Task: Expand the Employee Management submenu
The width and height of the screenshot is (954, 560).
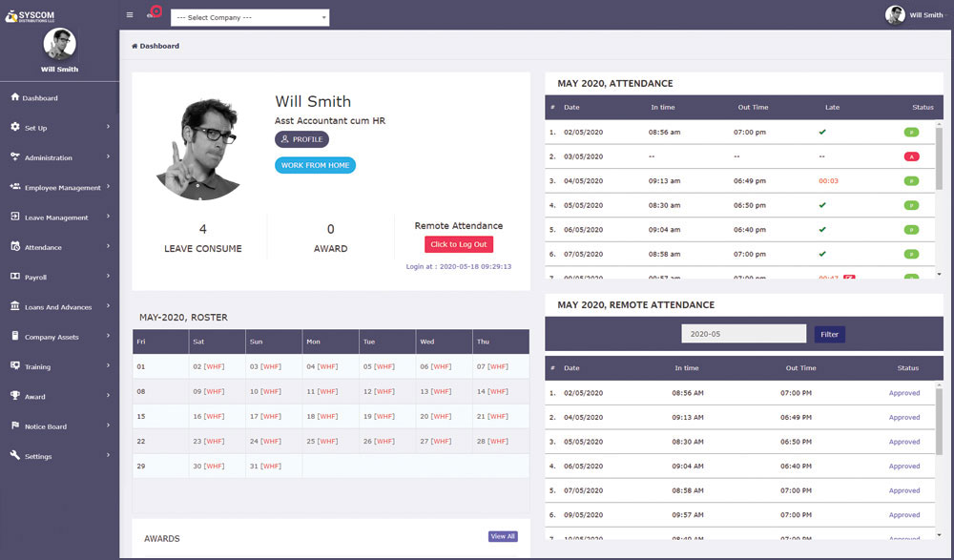Action: (x=108, y=187)
